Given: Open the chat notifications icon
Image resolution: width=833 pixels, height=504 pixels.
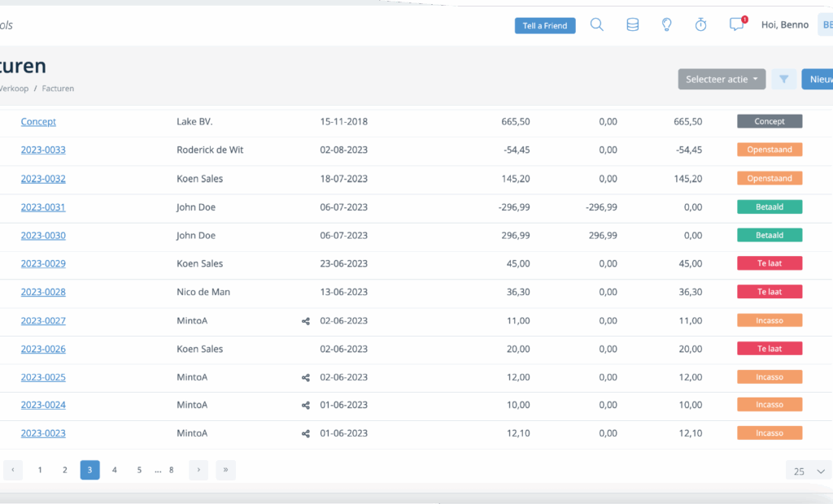Looking at the screenshot, I should pos(737,24).
